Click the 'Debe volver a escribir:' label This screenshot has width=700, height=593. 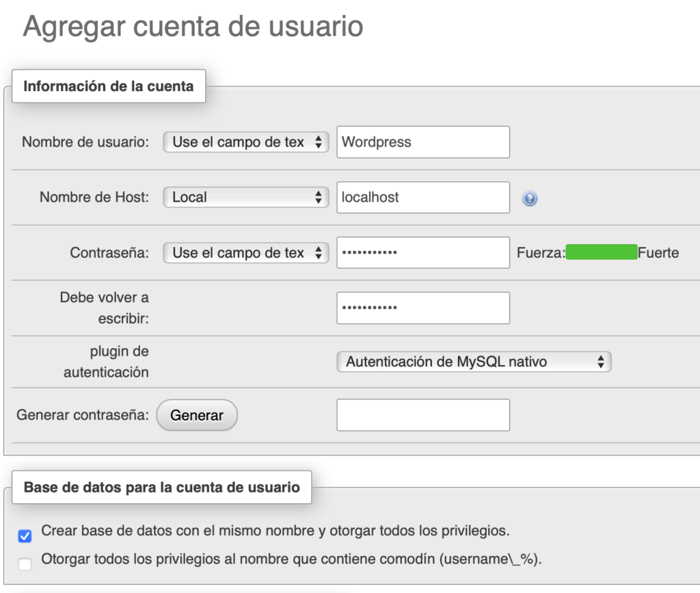[x=105, y=308]
